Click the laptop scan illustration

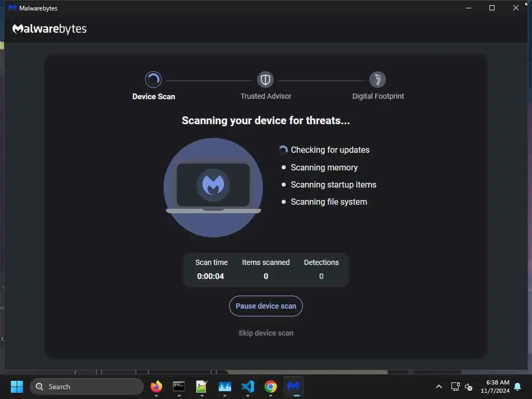tap(214, 188)
